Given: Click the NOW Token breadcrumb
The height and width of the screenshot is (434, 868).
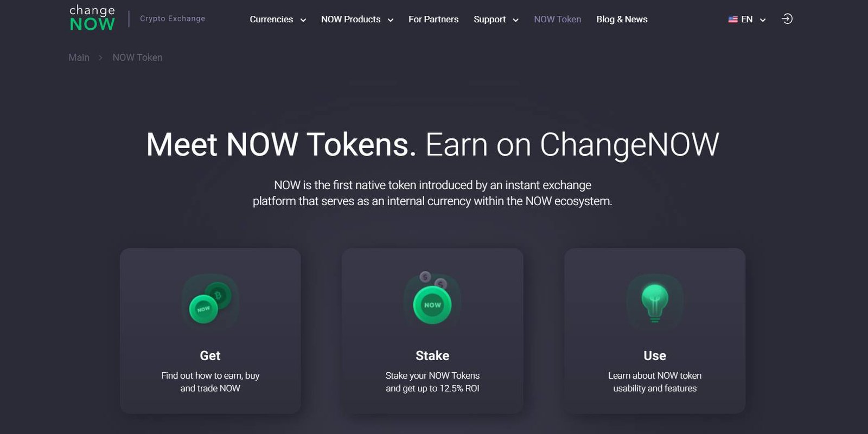Looking at the screenshot, I should pos(137,58).
